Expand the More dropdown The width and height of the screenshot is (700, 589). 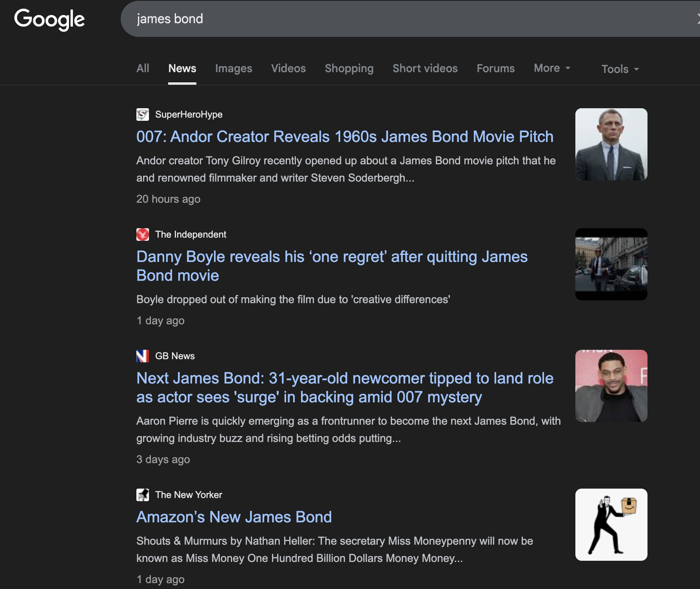coord(552,68)
